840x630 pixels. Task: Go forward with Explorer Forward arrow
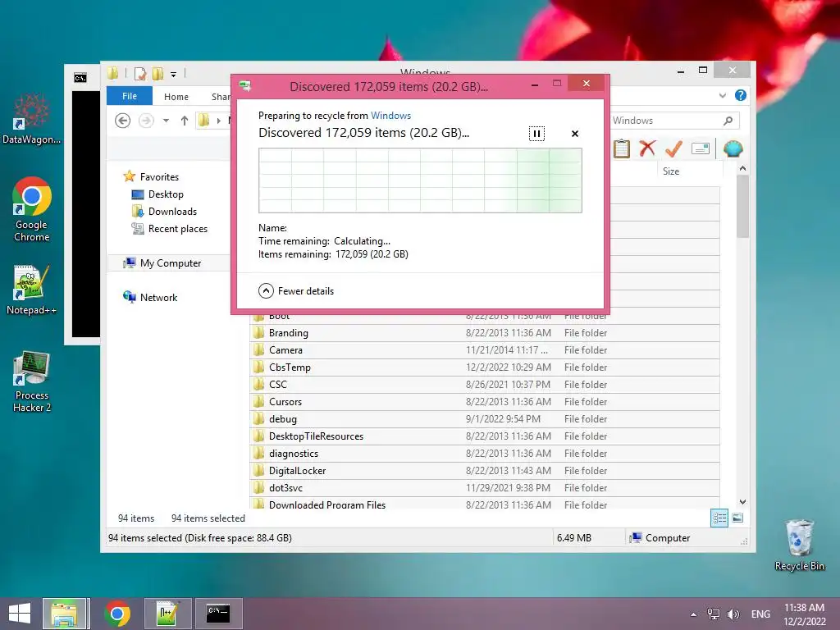coord(146,121)
